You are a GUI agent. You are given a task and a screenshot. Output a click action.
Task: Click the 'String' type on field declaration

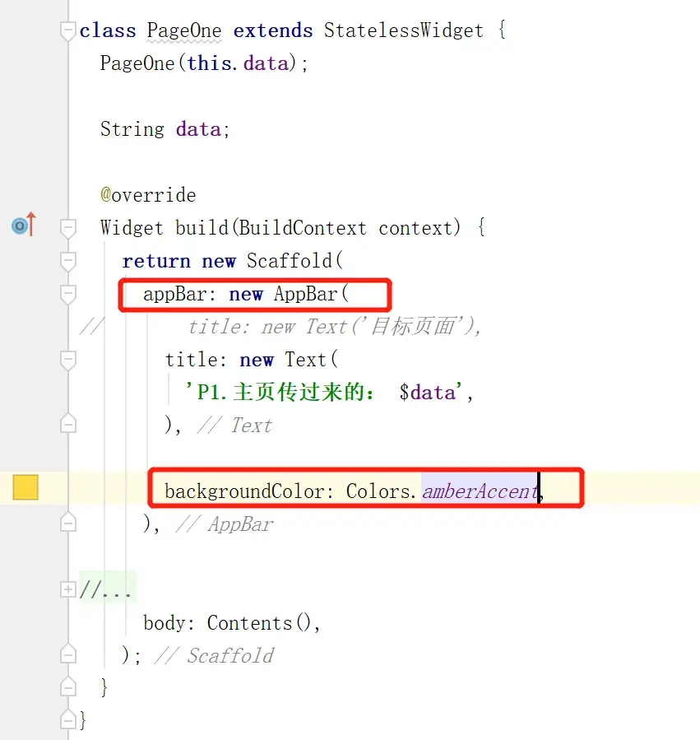click(132, 129)
